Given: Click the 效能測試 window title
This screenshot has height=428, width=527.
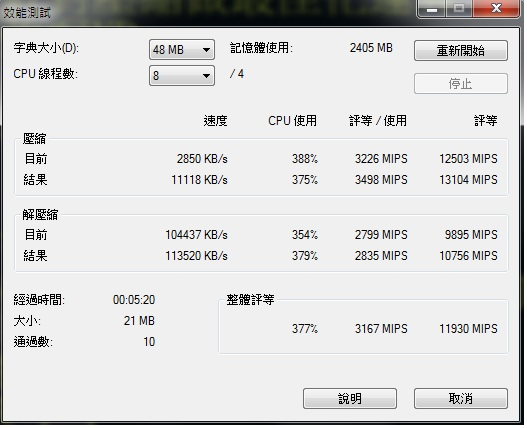Looking at the screenshot, I should pyautogui.click(x=27, y=13).
